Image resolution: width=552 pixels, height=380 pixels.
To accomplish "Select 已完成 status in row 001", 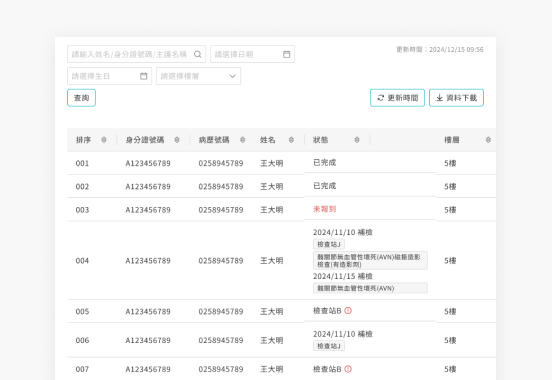I will tap(325, 163).
